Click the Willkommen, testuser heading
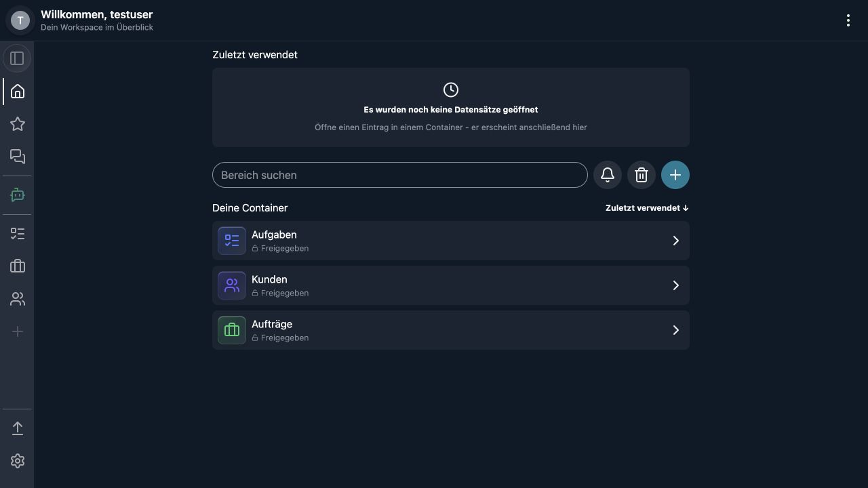The height and width of the screenshot is (488, 868). pos(97,14)
